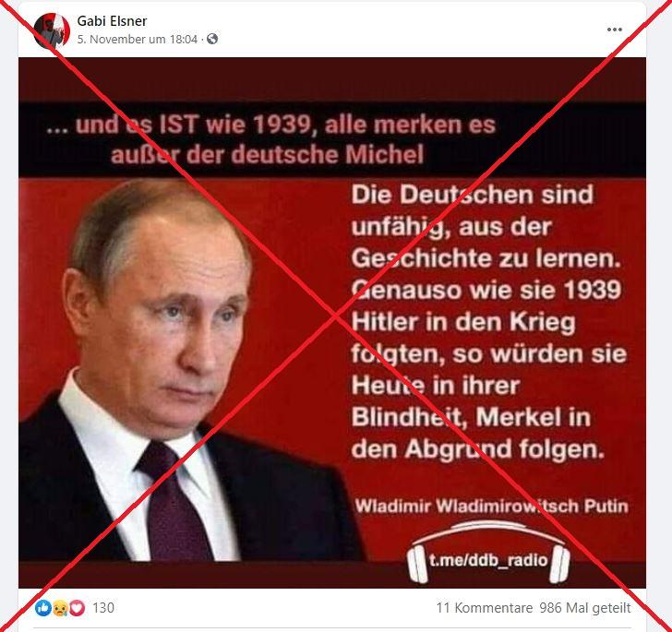672x632 pixels.
Task: Click the t.me/ddb_radio text in image
Action: pos(488,560)
